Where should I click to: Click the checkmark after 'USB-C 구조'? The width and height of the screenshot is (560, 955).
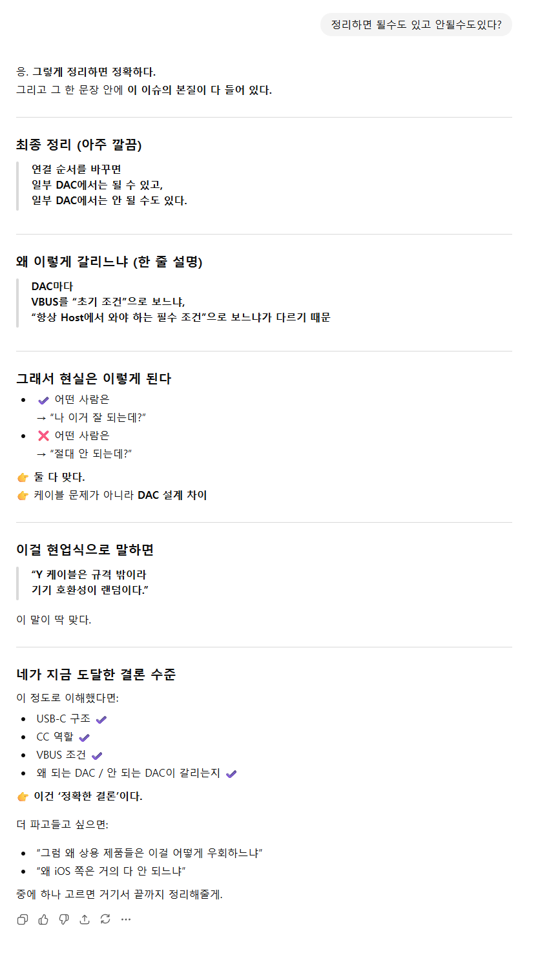click(101, 719)
